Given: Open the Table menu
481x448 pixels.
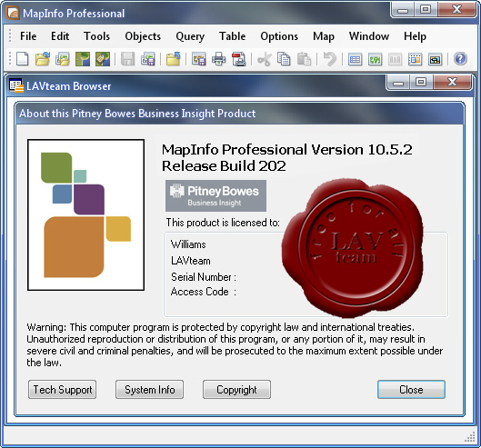Looking at the screenshot, I should (x=232, y=36).
